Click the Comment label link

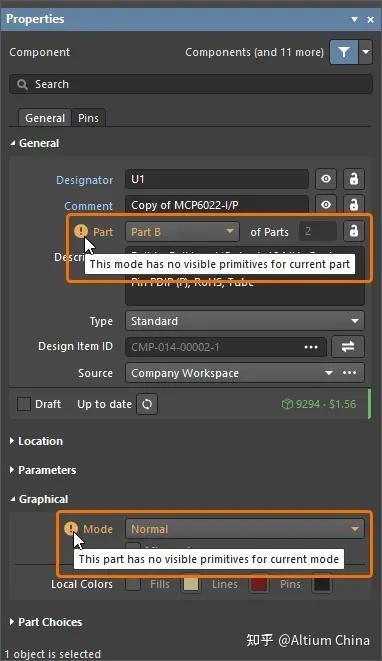89,206
